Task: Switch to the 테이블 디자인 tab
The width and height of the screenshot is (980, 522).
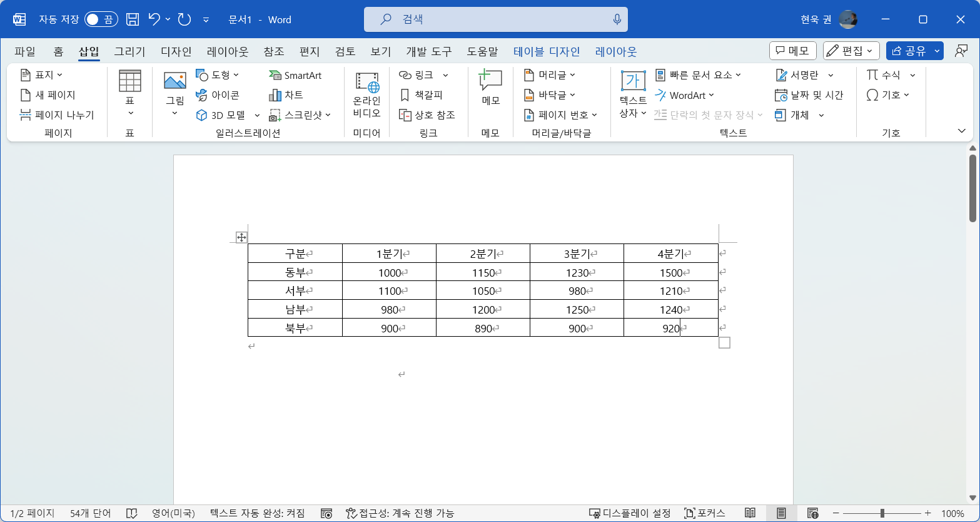Action: 547,51
